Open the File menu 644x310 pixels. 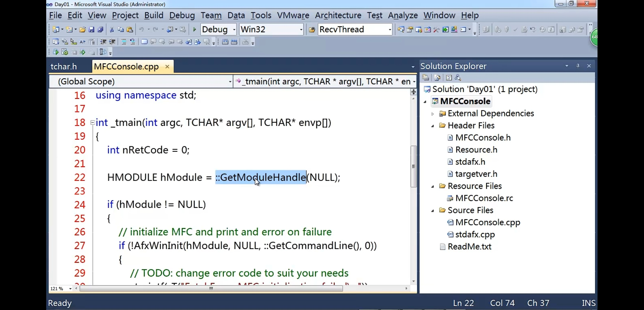click(x=55, y=15)
